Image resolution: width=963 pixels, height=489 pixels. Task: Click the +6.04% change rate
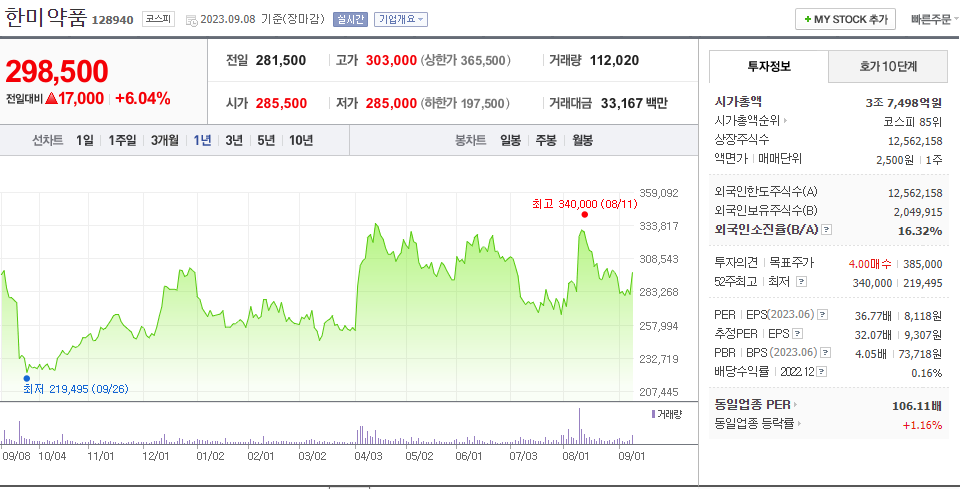(142, 98)
